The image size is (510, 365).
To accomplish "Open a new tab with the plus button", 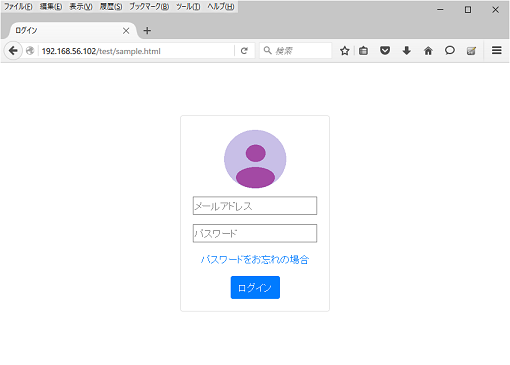I will tap(147, 31).
